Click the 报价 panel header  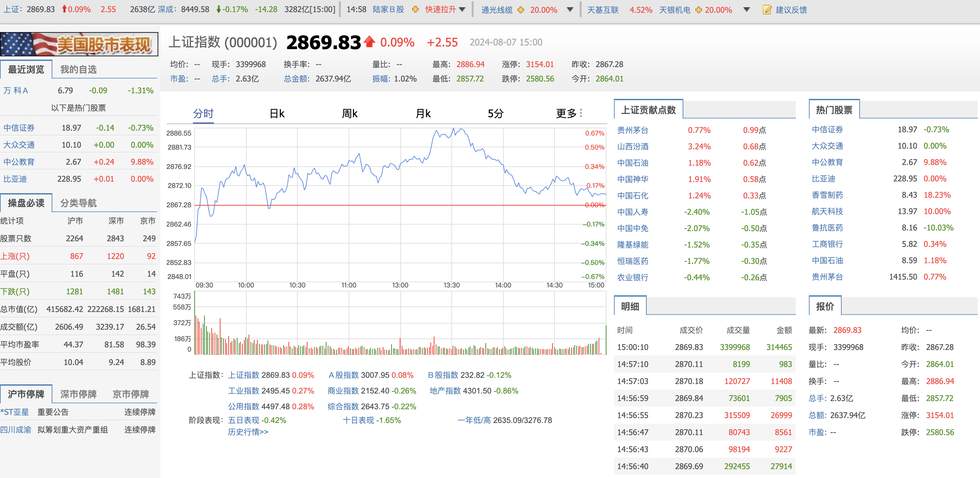(825, 306)
